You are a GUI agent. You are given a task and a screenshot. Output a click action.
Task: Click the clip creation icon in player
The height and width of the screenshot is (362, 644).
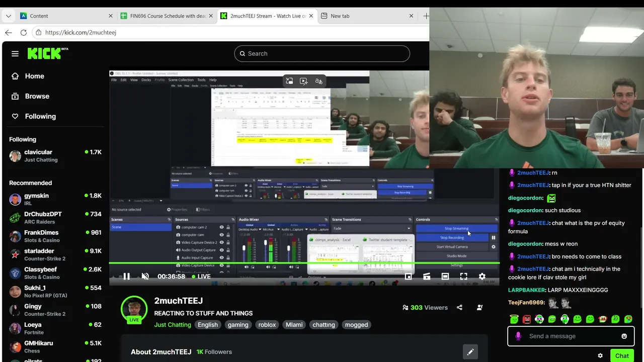[427, 276]
